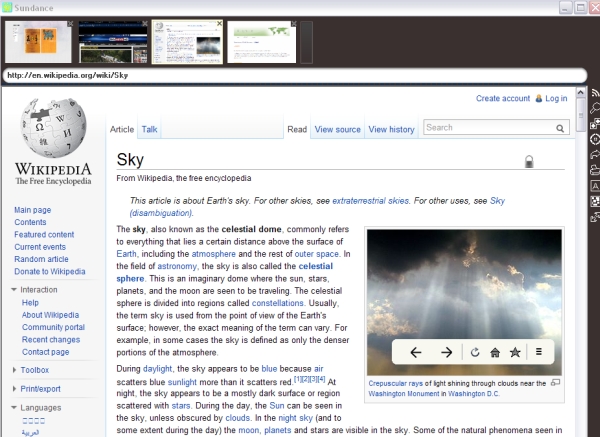This screenshot has width=600, height=437.
Task: Switch to first tab thumbnail with orange book
Action: pyautogui.click(x=38, y=42)
